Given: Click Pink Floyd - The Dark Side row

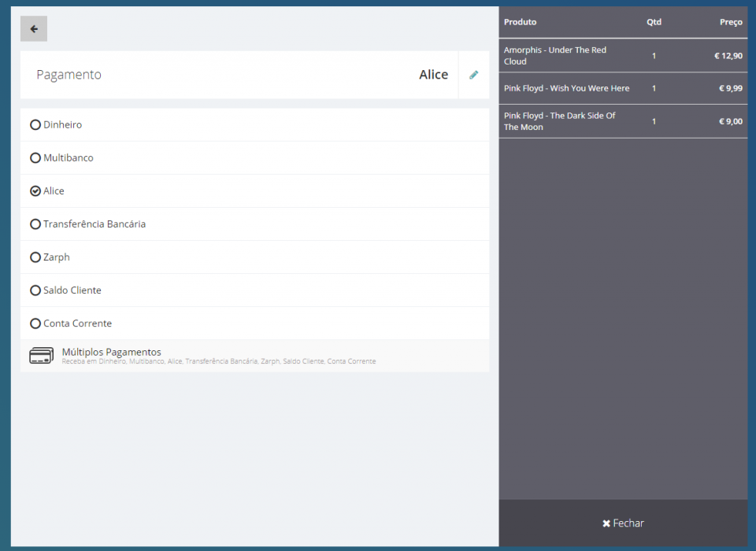Looking at the screenshot, I should 559,121.
